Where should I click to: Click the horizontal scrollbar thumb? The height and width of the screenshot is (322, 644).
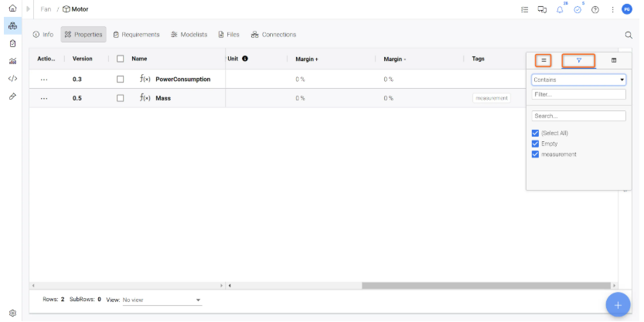point(486,286)
